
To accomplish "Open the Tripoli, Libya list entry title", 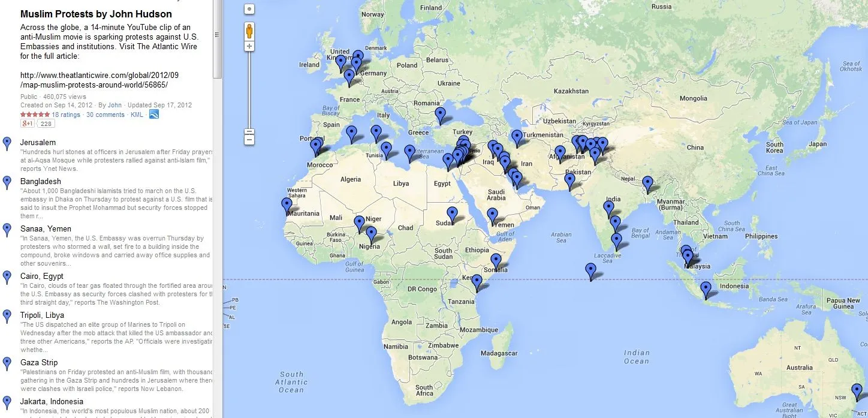I will [43, 315].
